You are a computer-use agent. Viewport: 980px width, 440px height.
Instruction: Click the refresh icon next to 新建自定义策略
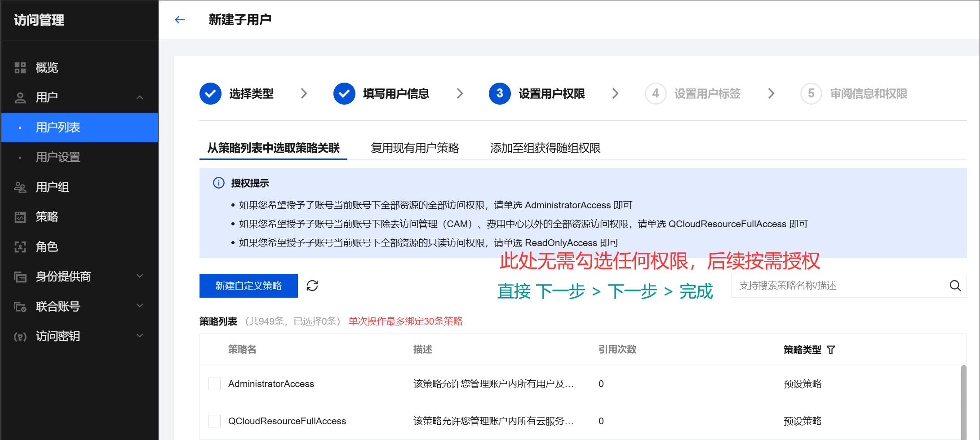coord(312,286)
